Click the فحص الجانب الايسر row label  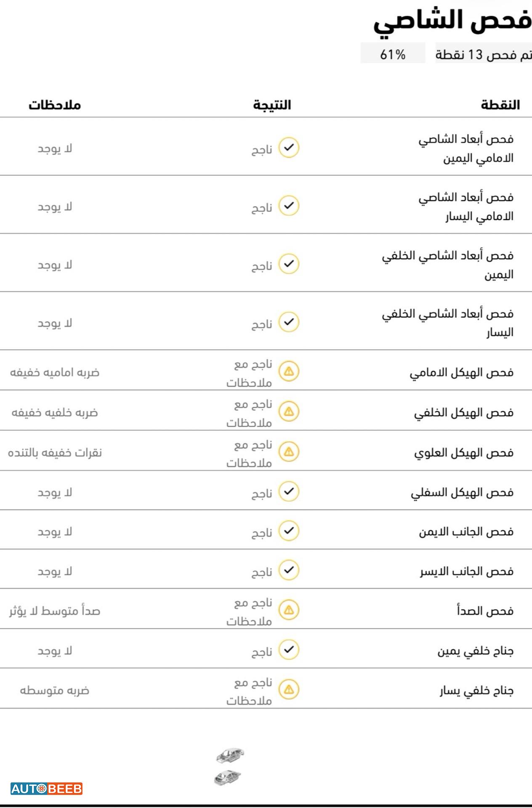point(467,571)
